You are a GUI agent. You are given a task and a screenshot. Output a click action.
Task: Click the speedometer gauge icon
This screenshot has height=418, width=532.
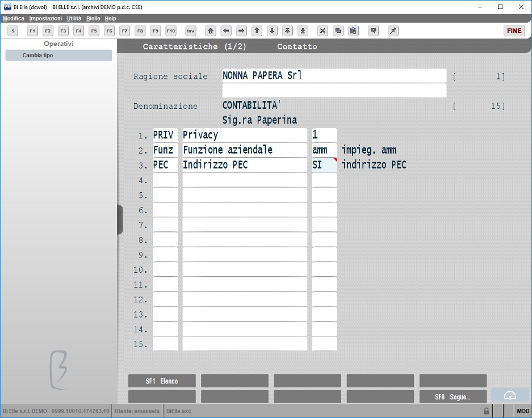tap(510, 395)
